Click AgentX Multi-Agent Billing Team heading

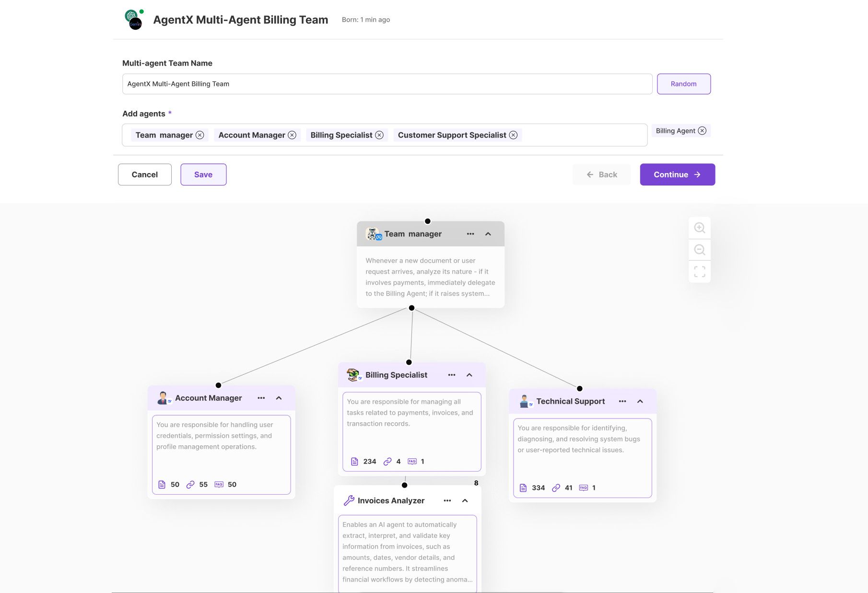point(241,20)
